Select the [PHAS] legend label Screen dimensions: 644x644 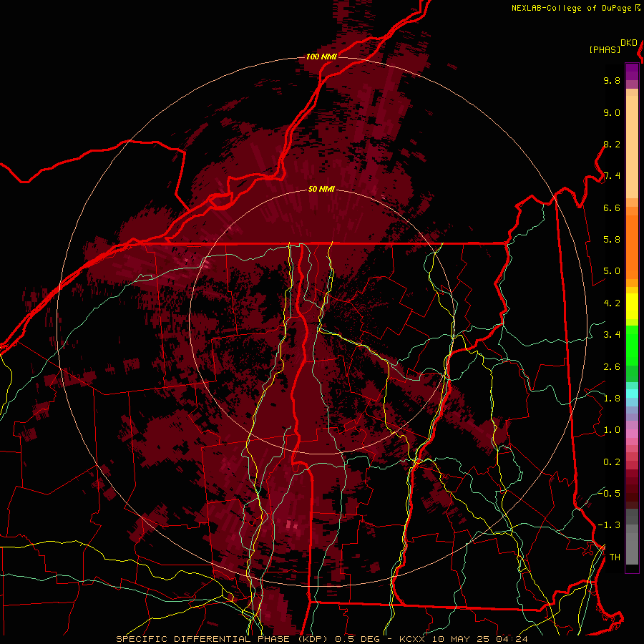click(x=605, y=50)
